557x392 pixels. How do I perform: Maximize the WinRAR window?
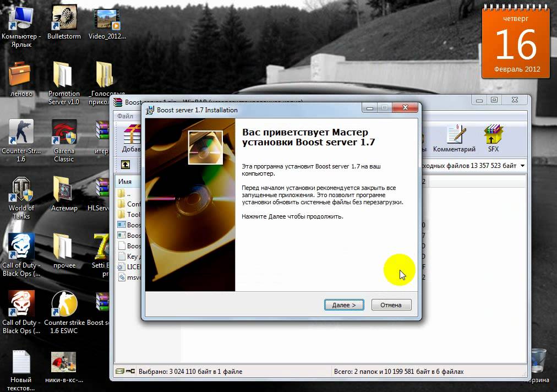494,100
